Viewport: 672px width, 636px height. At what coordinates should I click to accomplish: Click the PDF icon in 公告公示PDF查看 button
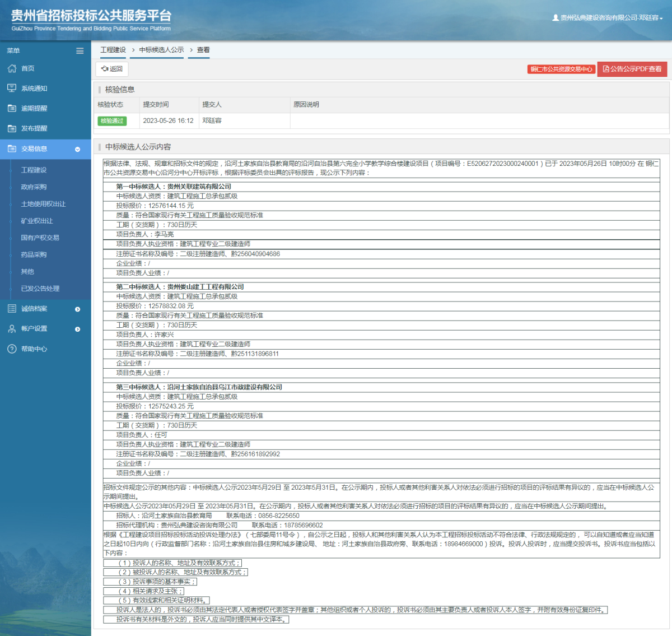[x=606, y=69]
